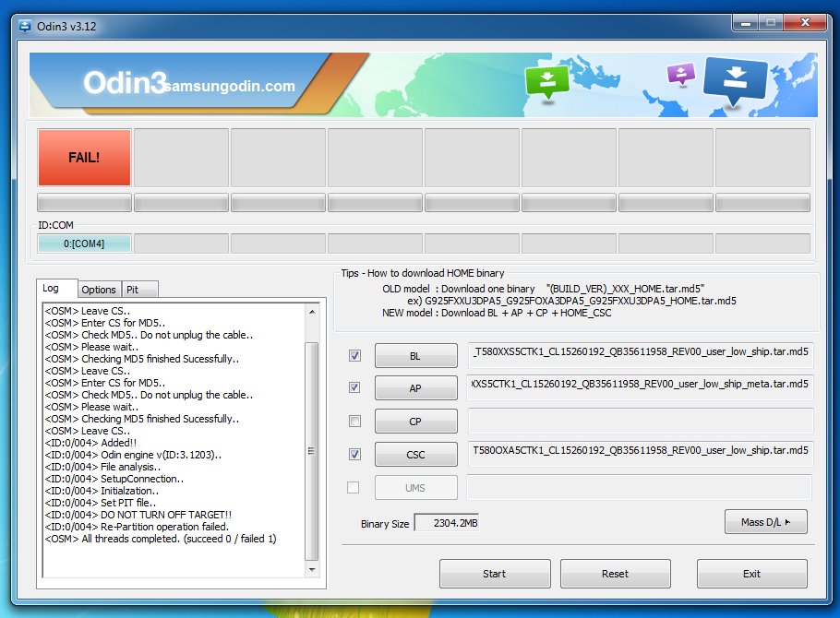Browse for a CP file

[x=415, y=422]
